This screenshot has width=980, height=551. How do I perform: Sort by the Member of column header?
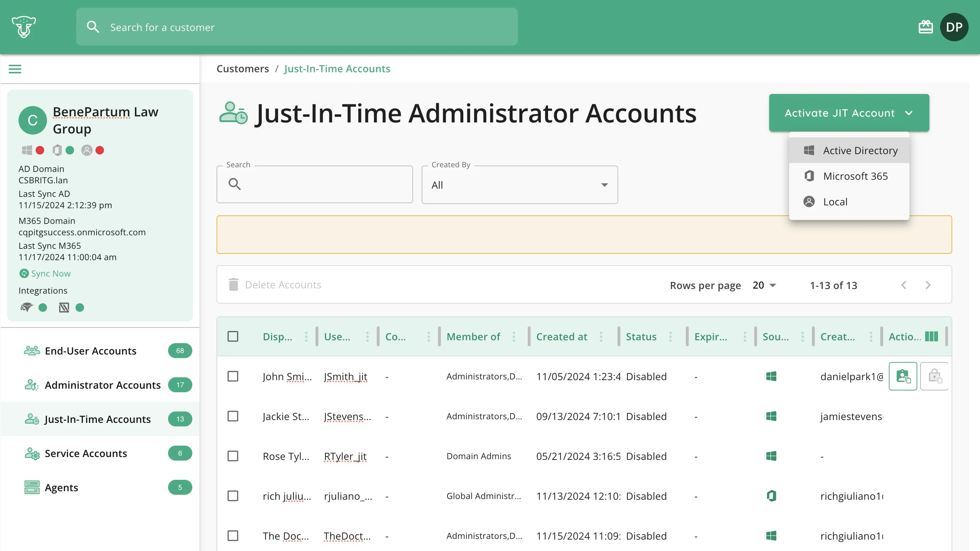[473, 336]
